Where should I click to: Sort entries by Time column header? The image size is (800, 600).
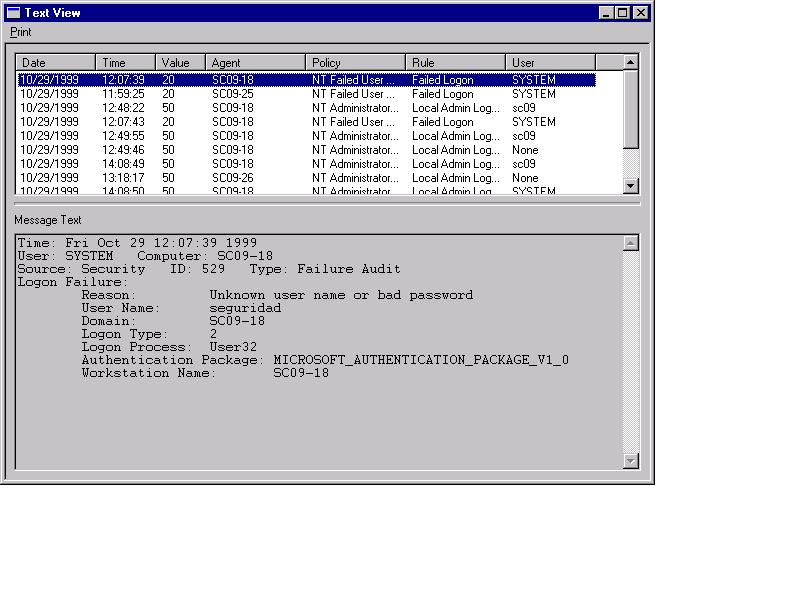126,63
